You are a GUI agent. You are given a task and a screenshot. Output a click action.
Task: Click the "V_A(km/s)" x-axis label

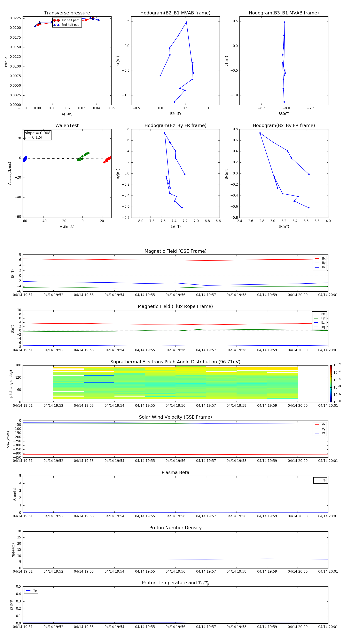click(x=67, y=227)
